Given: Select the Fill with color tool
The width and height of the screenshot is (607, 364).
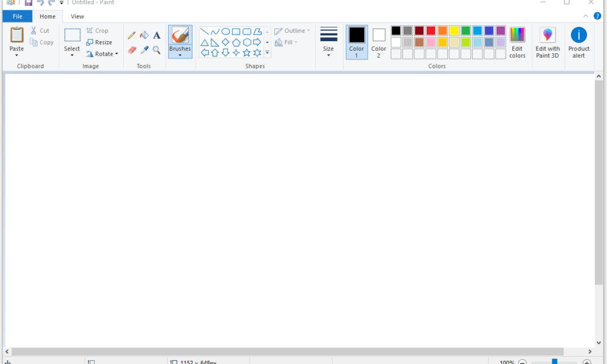Looking at the screenshot, I should [x=144, y=35].
